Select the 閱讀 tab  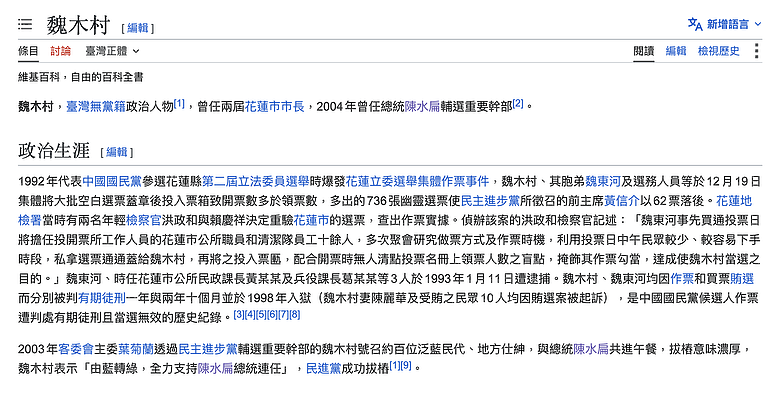point(644,51)
